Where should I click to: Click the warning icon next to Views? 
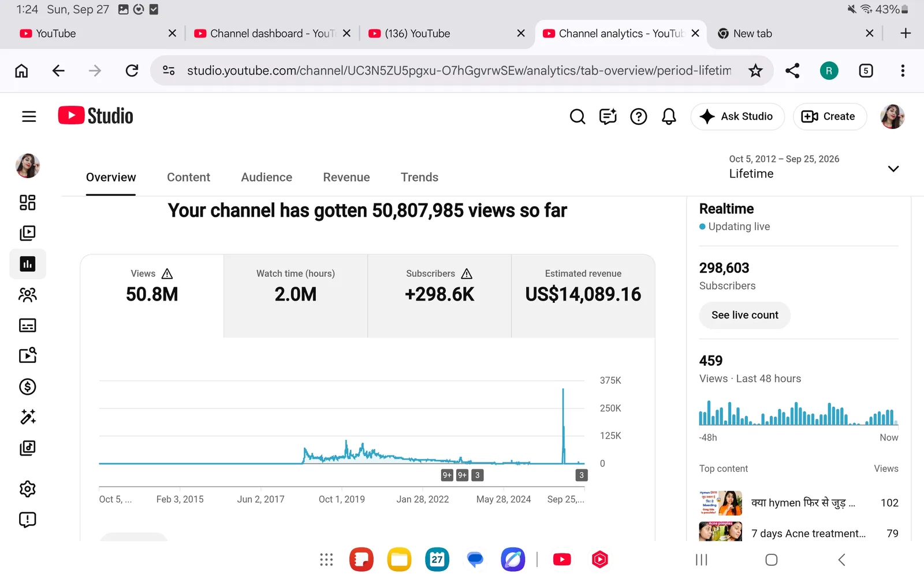[x=167, y=273]
